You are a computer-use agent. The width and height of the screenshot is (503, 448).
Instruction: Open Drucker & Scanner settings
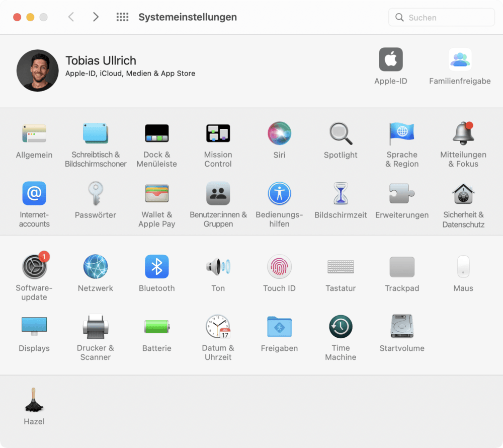click(96, 326)
